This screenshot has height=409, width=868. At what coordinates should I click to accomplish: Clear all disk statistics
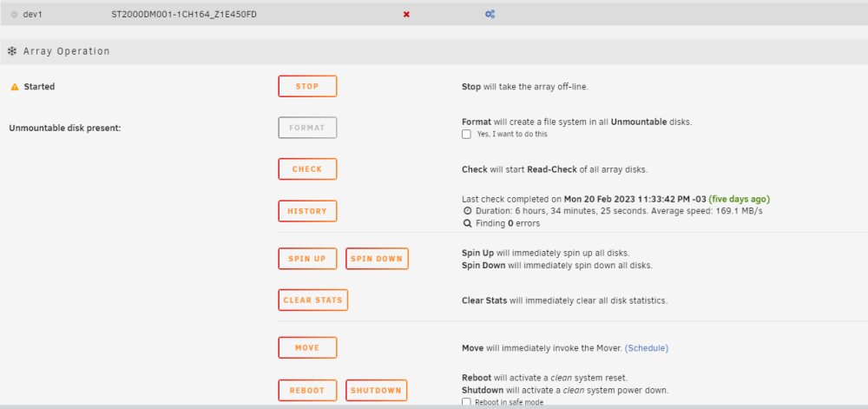(x=312, y=300)
